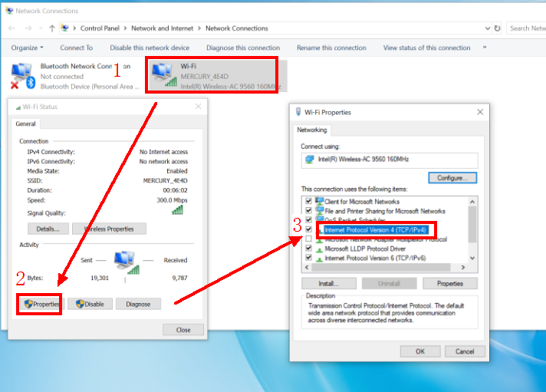Select the Networking tab
The image size is (546, 392).
point(312,130)
